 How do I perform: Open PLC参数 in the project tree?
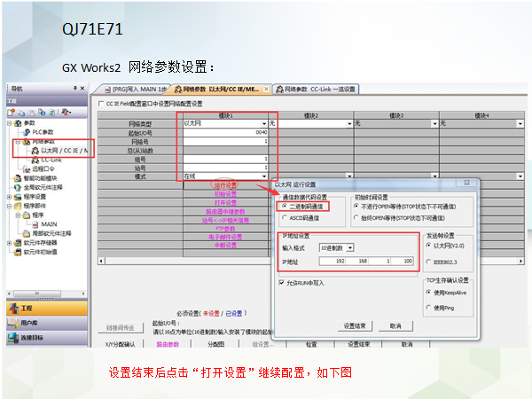tap(42, 132)
